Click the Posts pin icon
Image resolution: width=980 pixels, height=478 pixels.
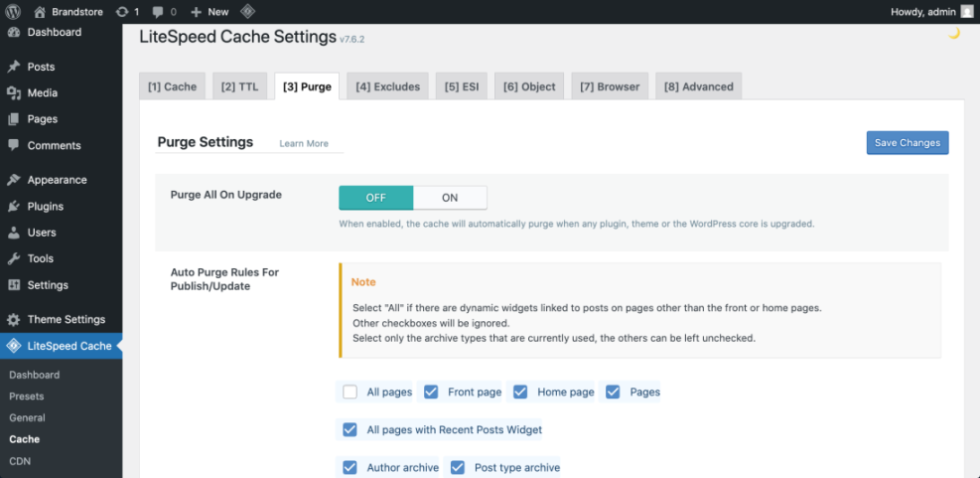pyautogui.click(x=14, y=67)
